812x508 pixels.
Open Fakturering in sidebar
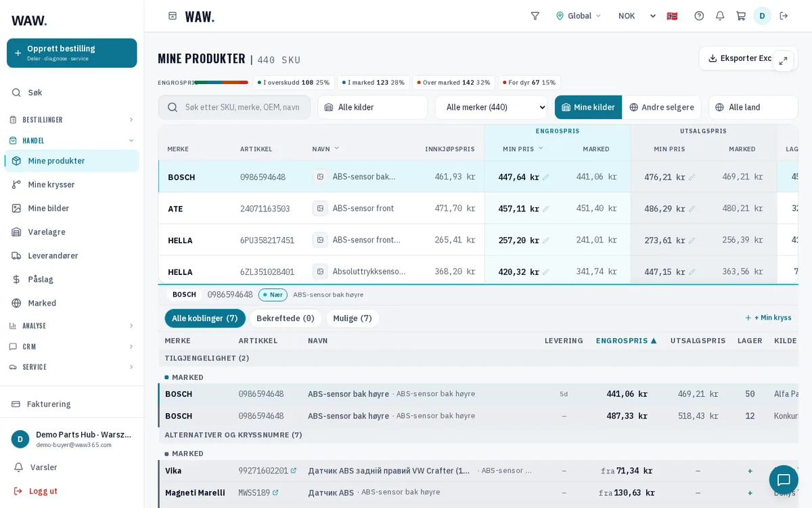point(72,404)
